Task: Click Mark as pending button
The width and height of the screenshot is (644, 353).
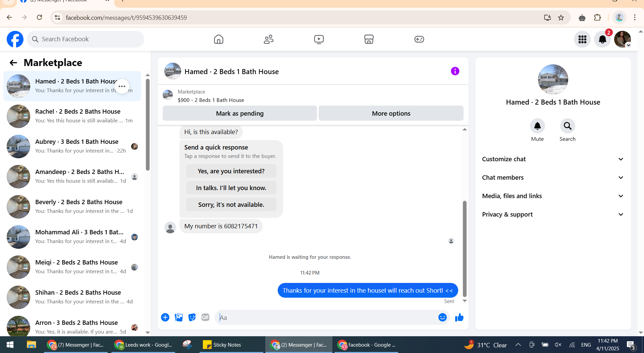Action: 239,113
